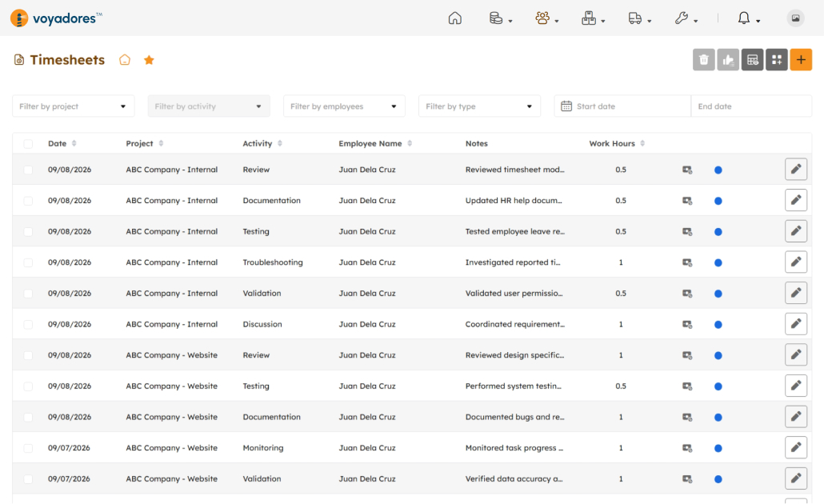Click blue status dot in Internal Review row
Screen dimensions: 824x504
click(718, 170)
